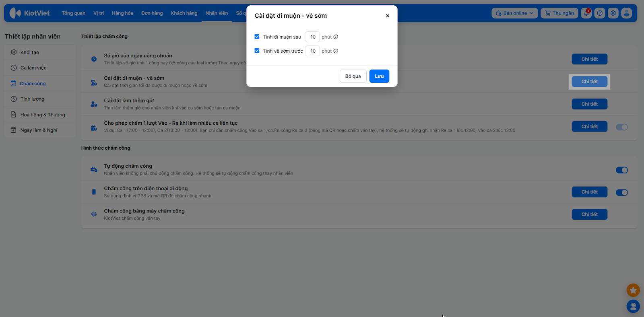Click the clock icon for standard workday hours
This screenshot has height=317, width=644.
click(94, 59)
